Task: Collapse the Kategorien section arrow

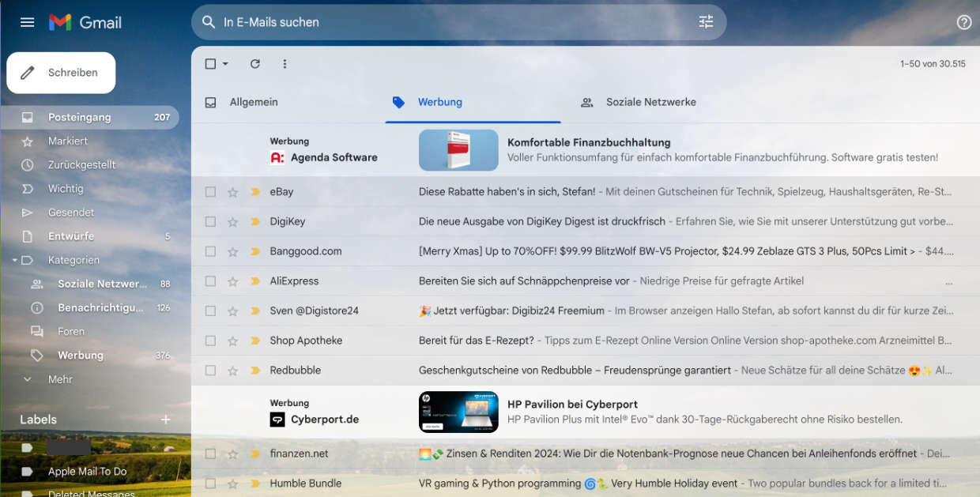Action: click(x=15, y=260)
